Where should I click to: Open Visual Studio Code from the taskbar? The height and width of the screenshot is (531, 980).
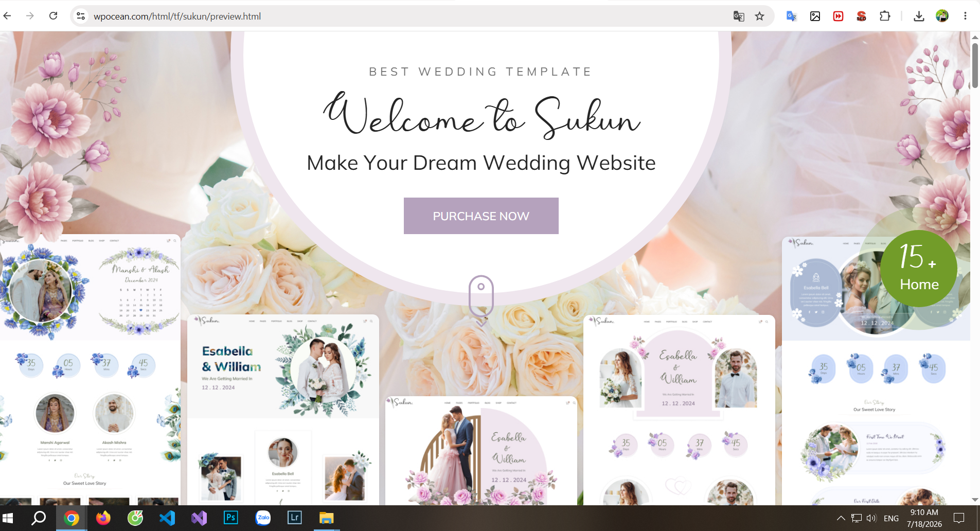167,518
